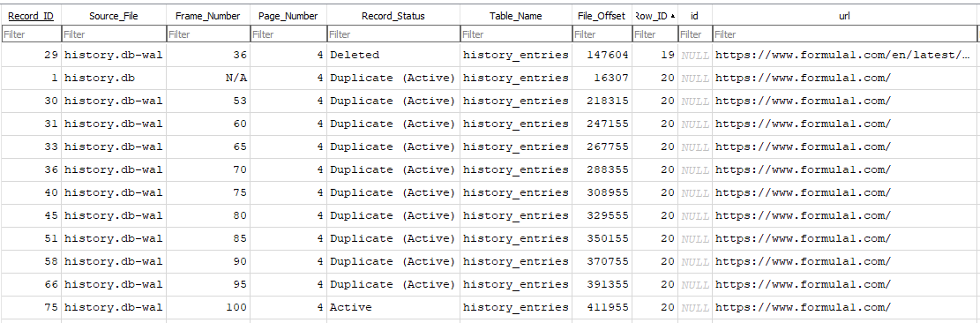Sort by Record_ID column header
The height and width of the screenshot is (323, 980).
click(x=31, y=16)
